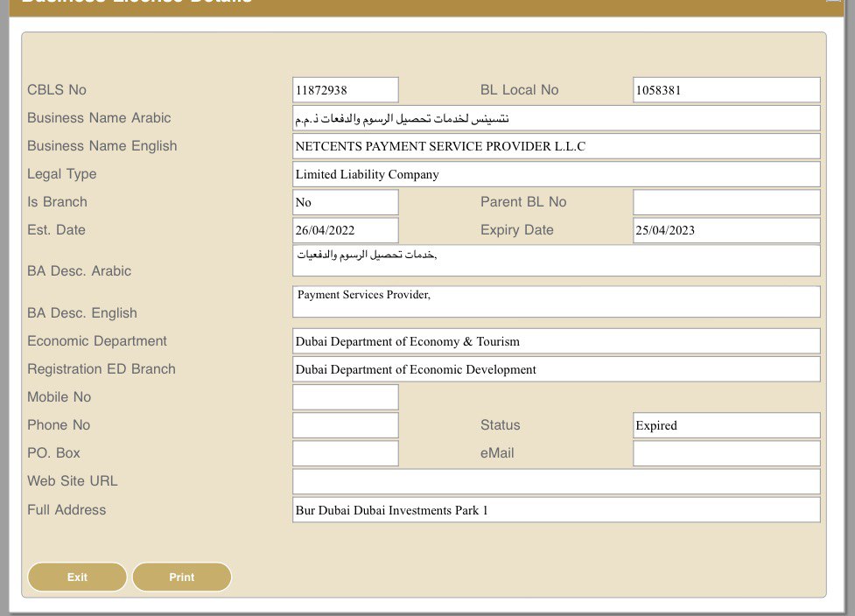Select the Registration ED Branch field
The height and width of the screenshot is (616, 855).
point(556,369)
